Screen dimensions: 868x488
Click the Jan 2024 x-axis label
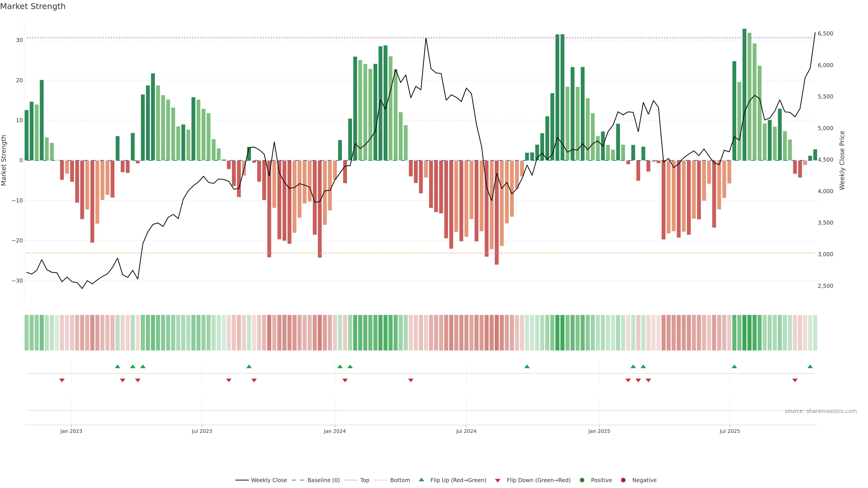click(335, 431)
